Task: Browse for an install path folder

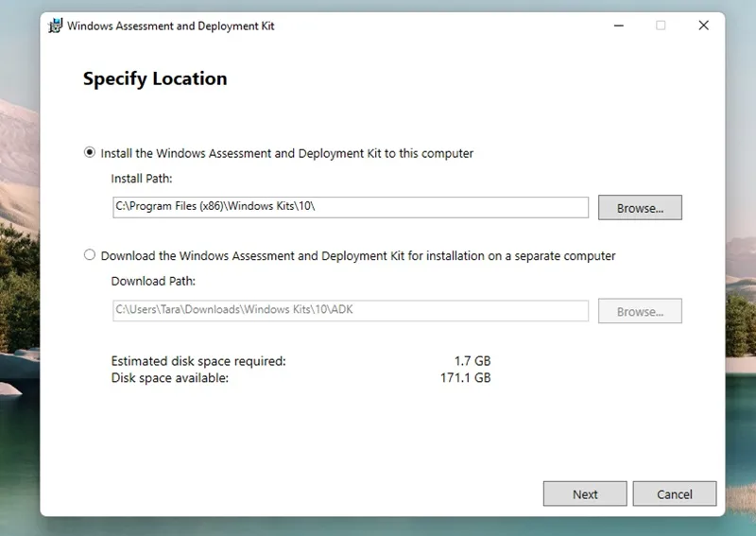Action: point(640,207)
